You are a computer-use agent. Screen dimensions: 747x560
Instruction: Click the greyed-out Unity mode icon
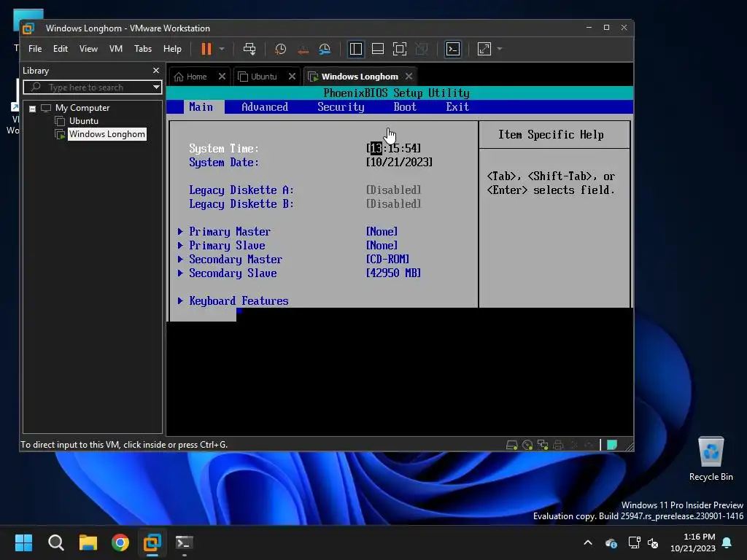pos(422,49)
